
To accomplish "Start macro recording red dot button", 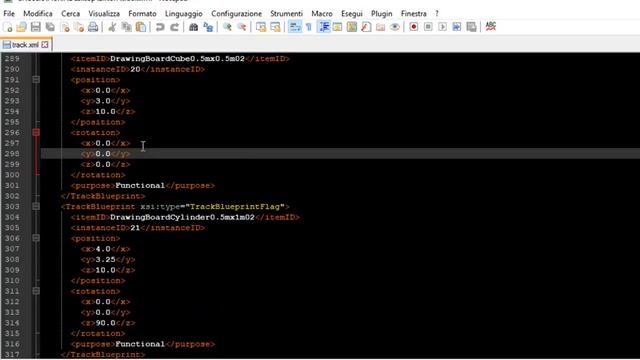I will tap(413, 27).
